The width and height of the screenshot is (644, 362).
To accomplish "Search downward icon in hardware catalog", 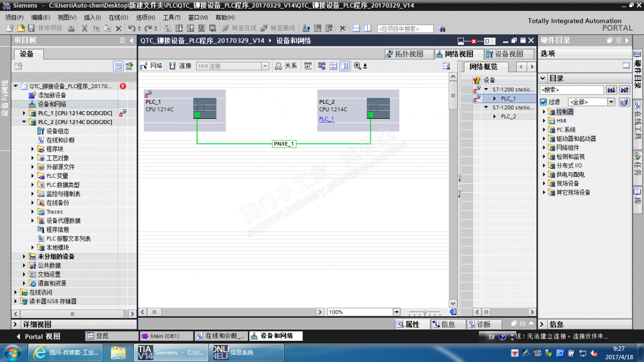I will (x=611, y=90).
